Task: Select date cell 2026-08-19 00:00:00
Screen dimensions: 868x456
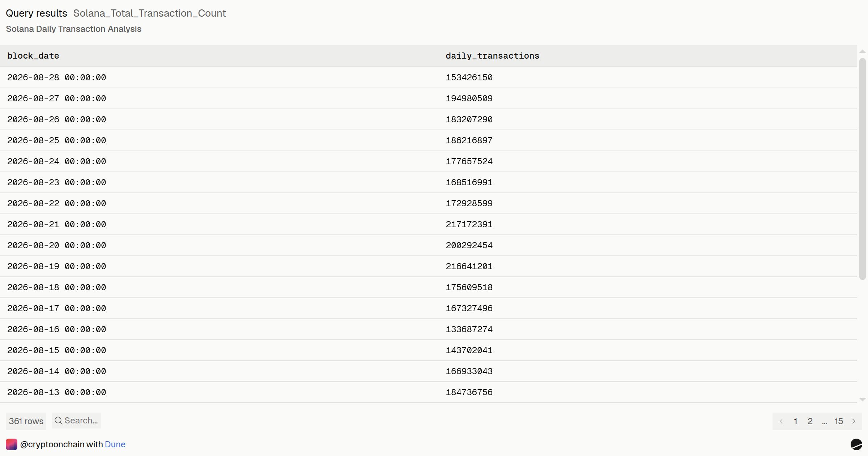Action: tap(56, 266)
